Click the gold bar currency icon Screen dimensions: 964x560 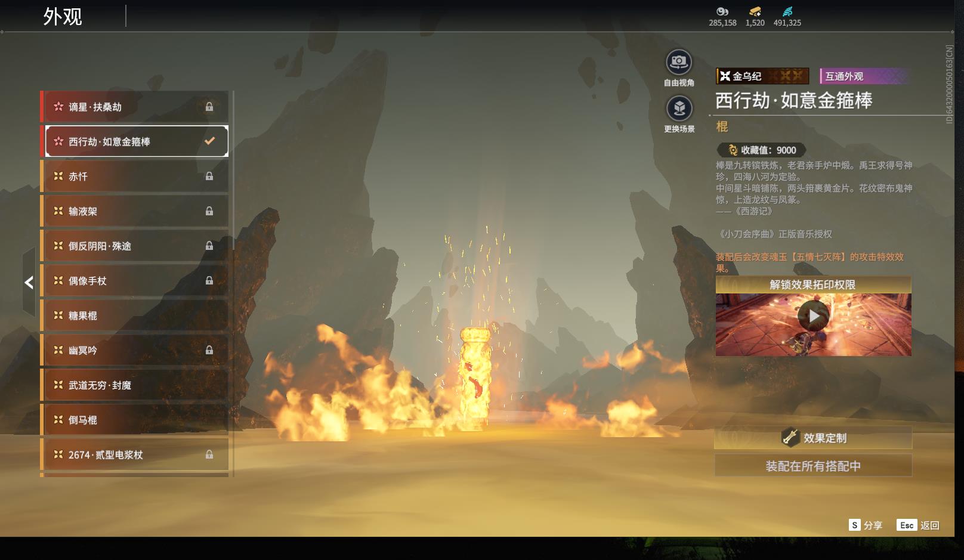click(755, 11)
